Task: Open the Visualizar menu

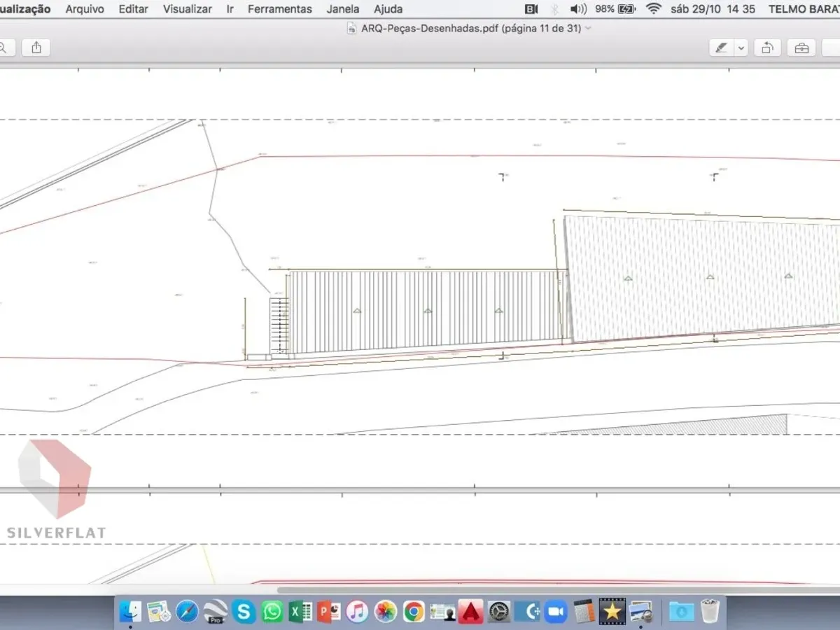Action: (x=188, y=9)
